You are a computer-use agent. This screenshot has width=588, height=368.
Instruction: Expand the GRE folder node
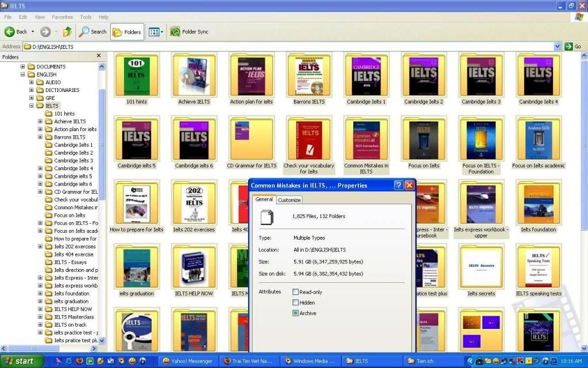coord(32,98)
